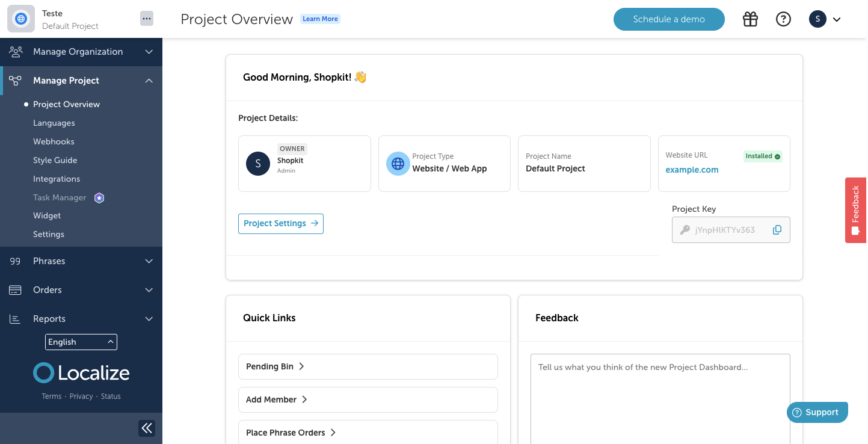Click the Teste project globe logo
868x444 pixels.
tap(21, 19)
